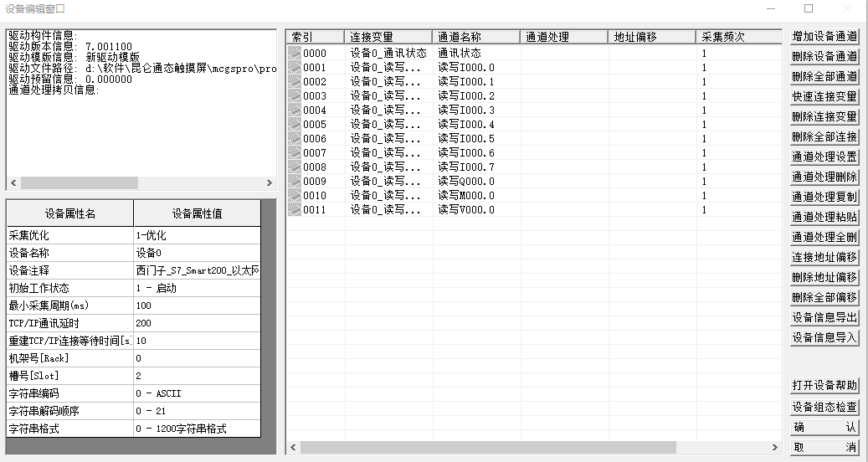868x462 pixels.
Task: Click 通道处理删除 button
Action: click(x=824, y=177)
